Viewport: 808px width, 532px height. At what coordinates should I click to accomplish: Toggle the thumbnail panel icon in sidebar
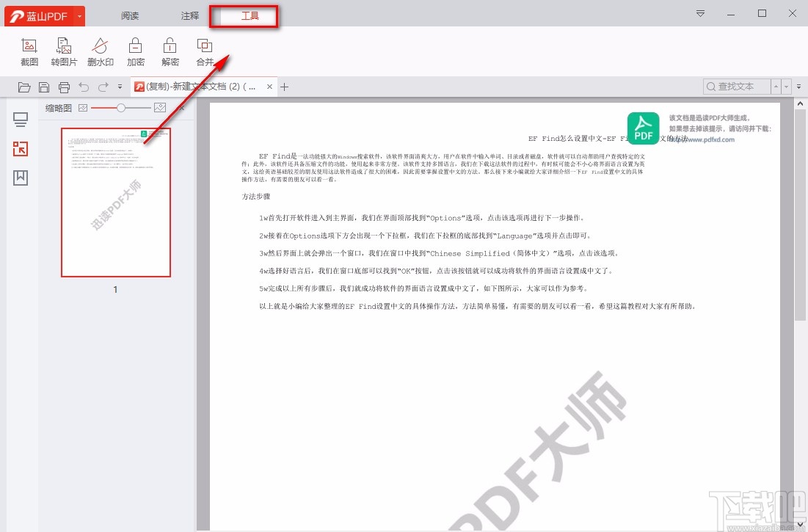tap(21, 149)
